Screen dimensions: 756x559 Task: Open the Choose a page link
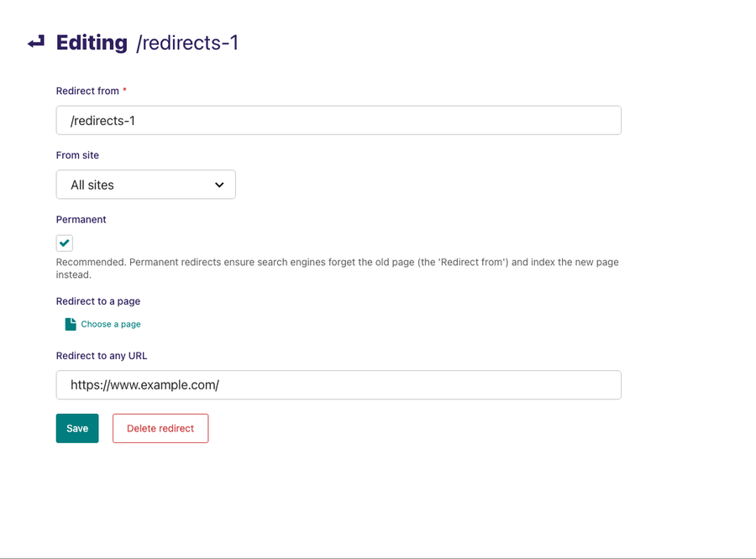110,324
